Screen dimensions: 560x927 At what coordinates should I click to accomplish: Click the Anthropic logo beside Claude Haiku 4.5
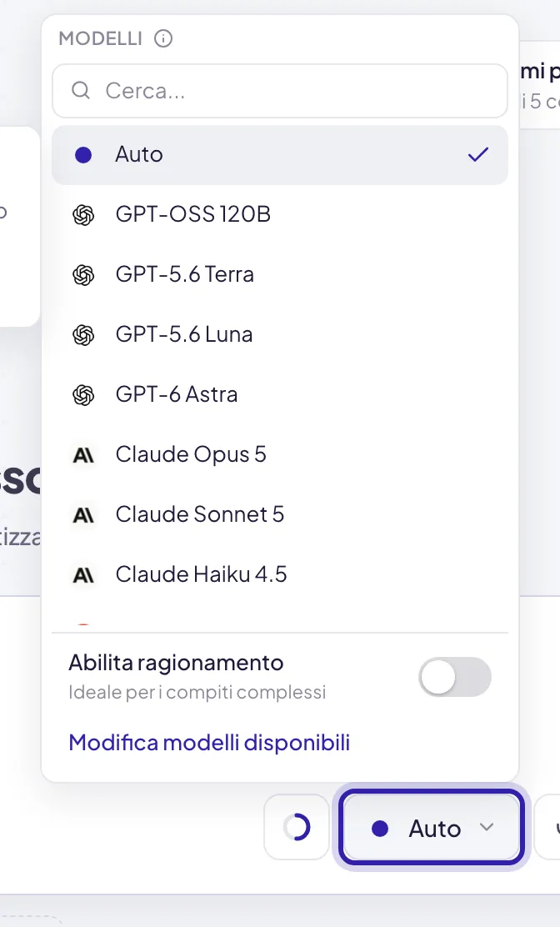(x=83, y=574)
